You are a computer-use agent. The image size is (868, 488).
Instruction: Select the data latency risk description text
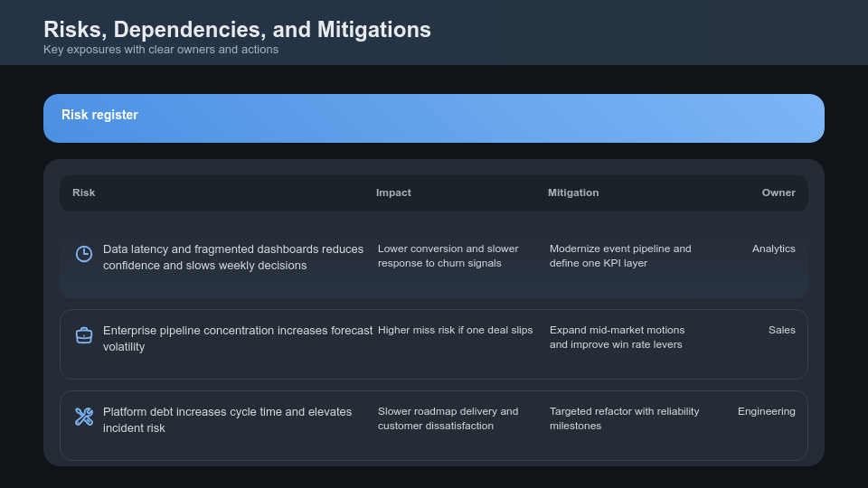click(x=233, y=257)
